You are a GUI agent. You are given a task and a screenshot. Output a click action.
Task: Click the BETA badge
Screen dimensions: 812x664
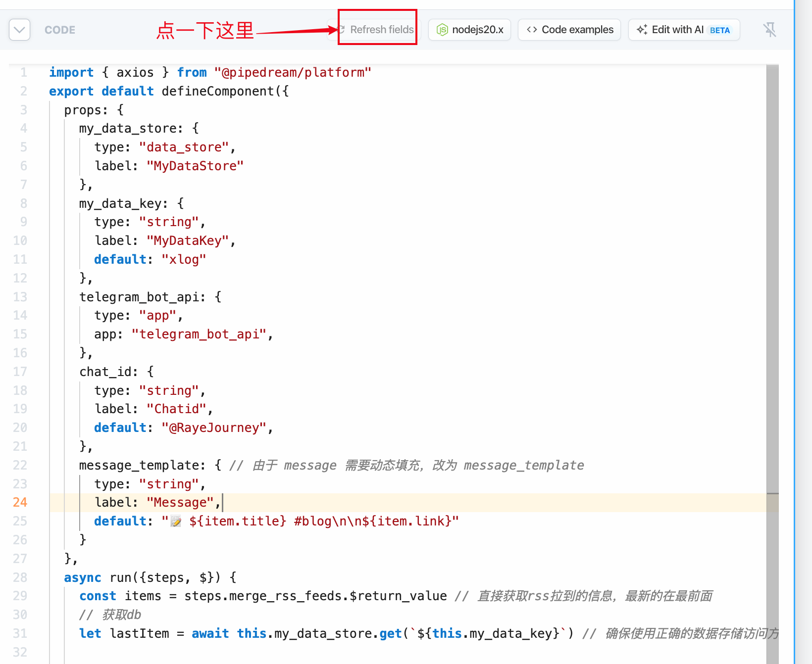pos(719,30)
